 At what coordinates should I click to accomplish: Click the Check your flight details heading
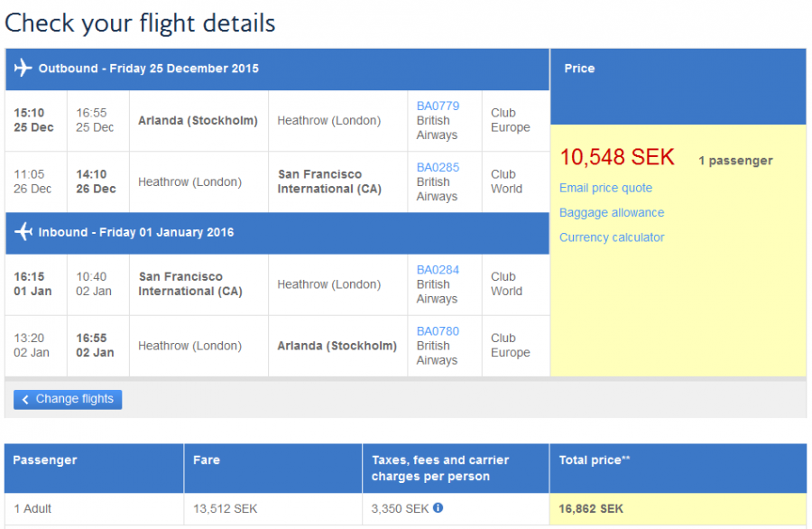coord(140,23)
